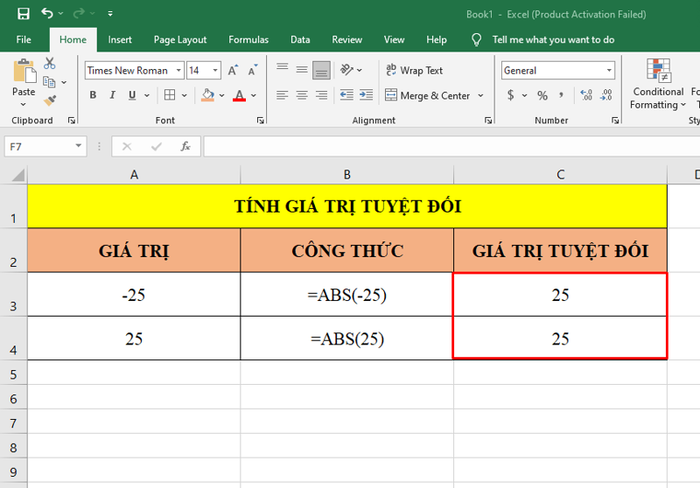This screenshot has height=488, width=700.
Task: Click the Name Box showing F7
Action: [x=45, y=146]
